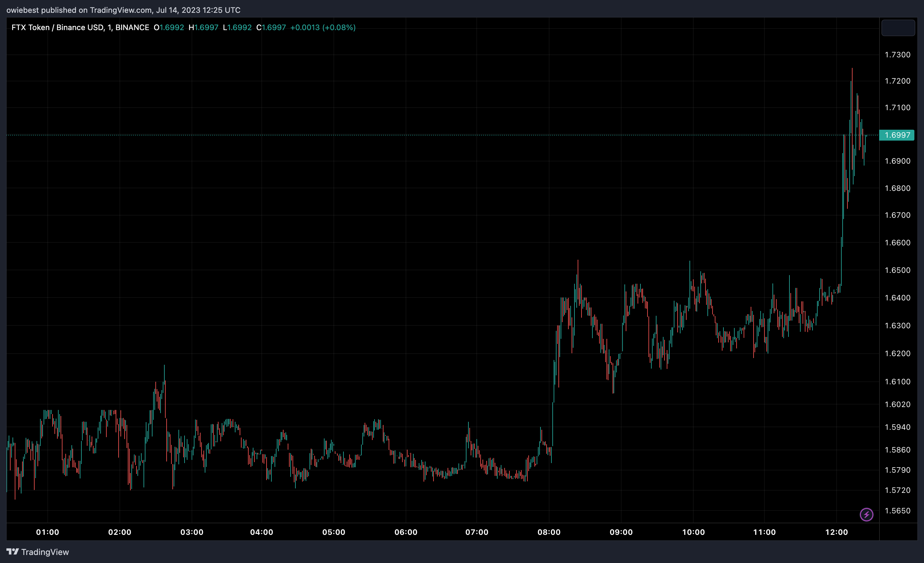Click the 1.5720 price axis label
Screen dimensions: 924x563
(x=897, y=490)
